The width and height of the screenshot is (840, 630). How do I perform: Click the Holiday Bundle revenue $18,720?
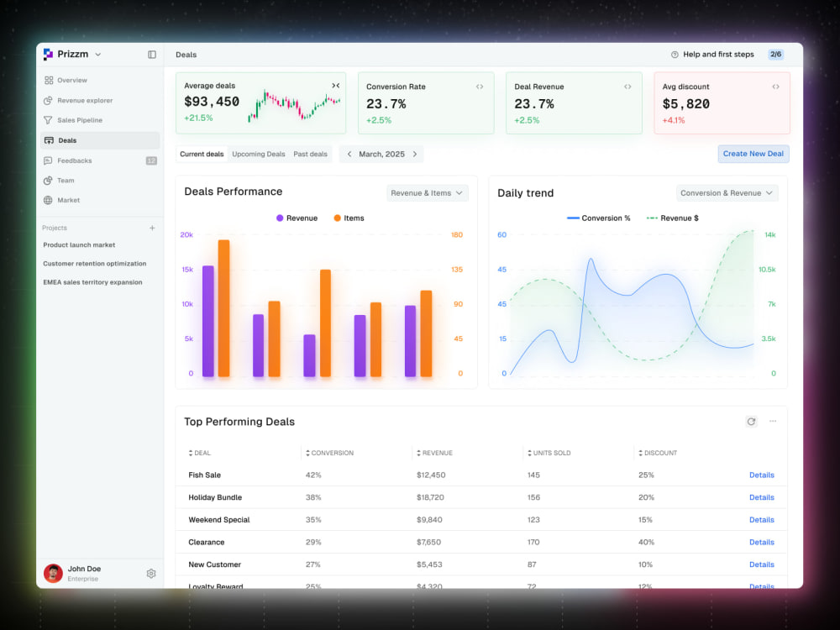click(430, 497)
